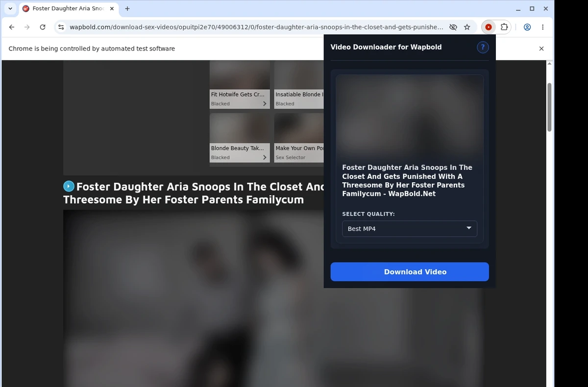Open the arrow on the Blonde Beauty card

pos(265,157)
